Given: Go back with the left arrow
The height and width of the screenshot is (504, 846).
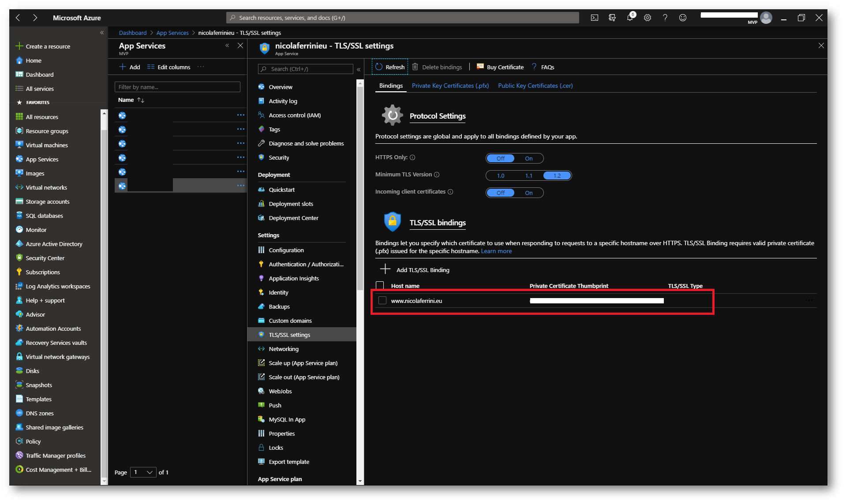Looking at the screenshot, I should click(18, 18).
